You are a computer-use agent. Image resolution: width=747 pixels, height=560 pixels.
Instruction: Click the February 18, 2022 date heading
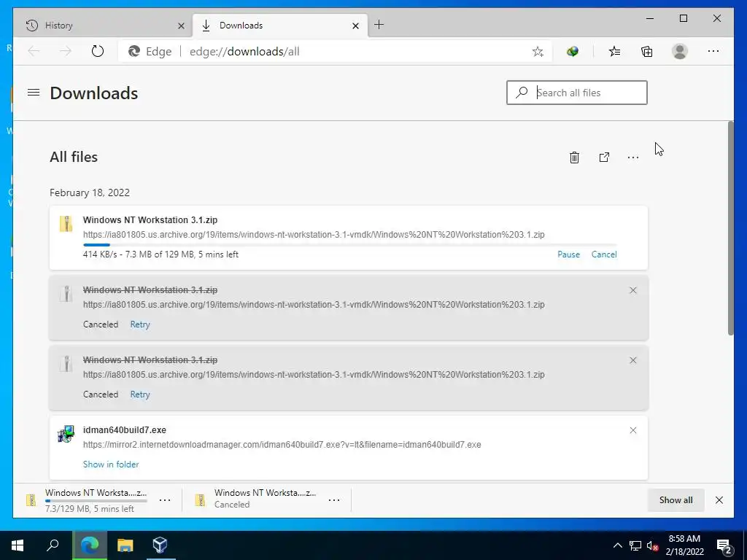pyautogui.click(x=90, y=192)
